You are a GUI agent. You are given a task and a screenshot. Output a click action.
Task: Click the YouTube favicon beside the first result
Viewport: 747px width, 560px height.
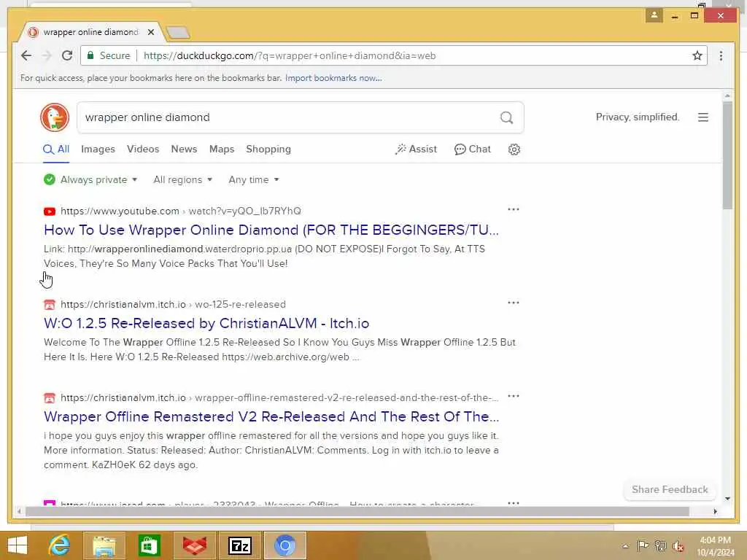click(50, 211)
